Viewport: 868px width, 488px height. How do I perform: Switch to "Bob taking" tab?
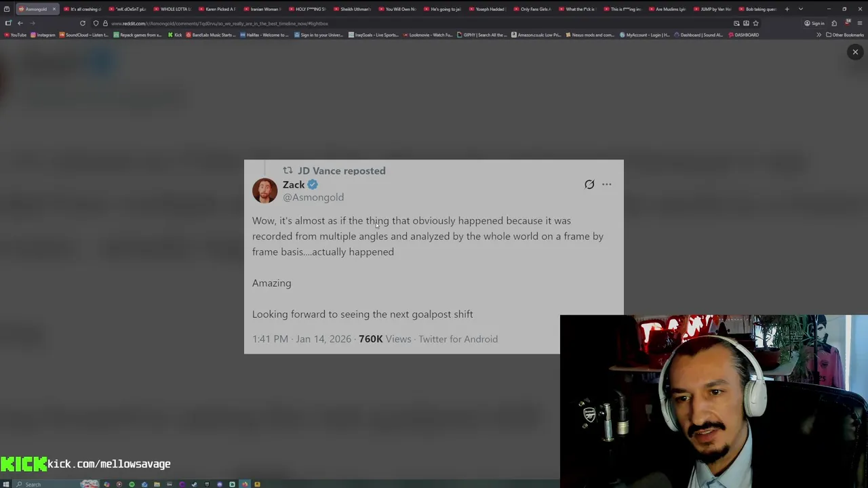click(x=757, y=9)
